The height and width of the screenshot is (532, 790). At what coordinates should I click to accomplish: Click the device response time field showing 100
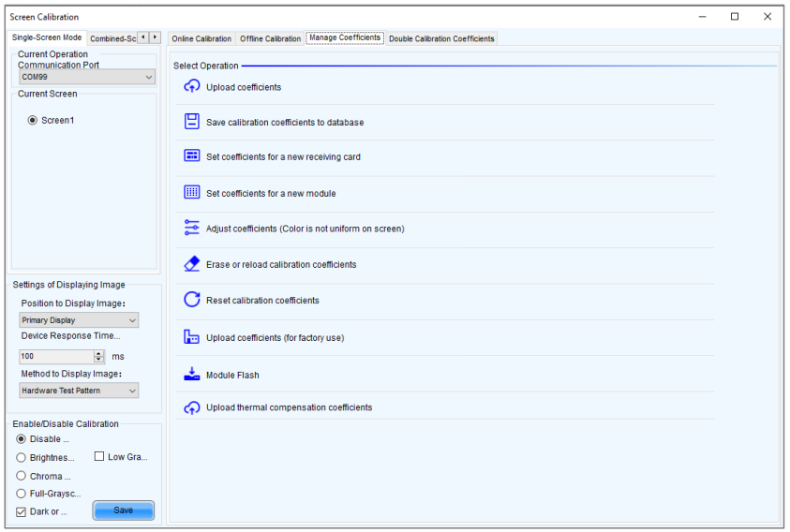point(56,356)
